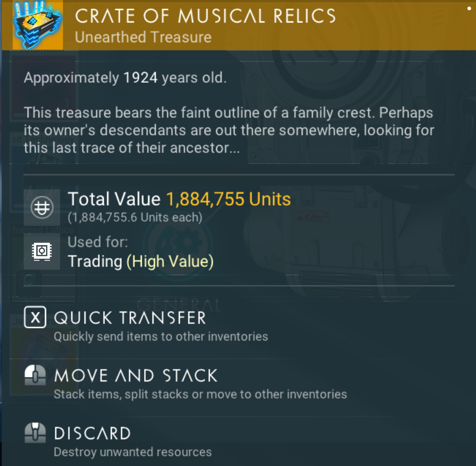The width and height of the screenshot is (476, 466).
Task: Click 'Stack items, split stacks' description text
Action: (x=200, y=394)
